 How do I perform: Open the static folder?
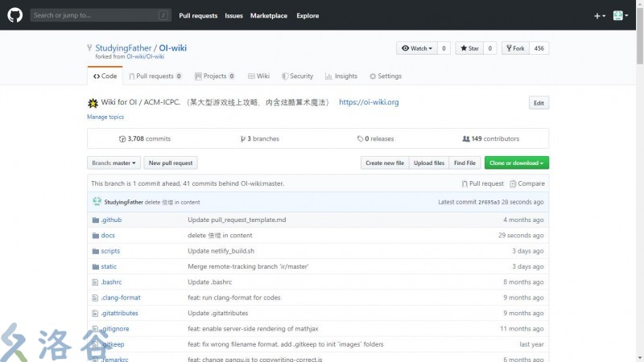(x=109, y=266)
